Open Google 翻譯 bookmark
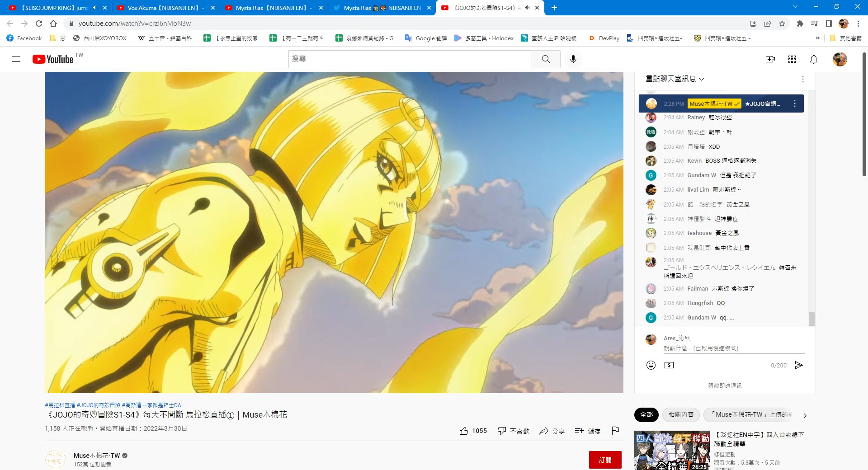Image resolution: width=868 pixels, height=470 pixels. (x=426, y=38)
